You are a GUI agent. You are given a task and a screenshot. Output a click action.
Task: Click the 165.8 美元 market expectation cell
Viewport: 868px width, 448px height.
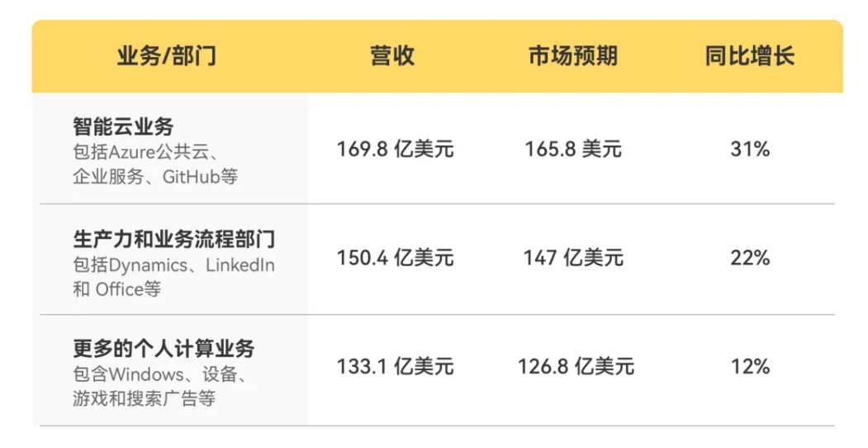tap(573, 150)
